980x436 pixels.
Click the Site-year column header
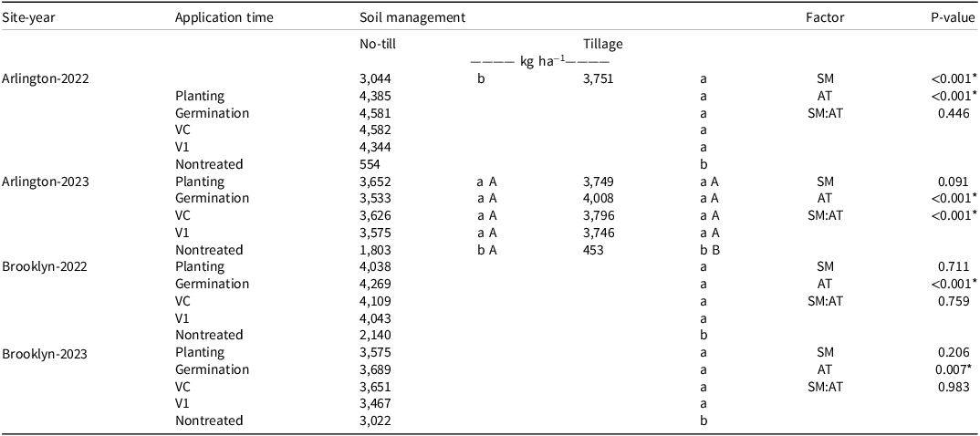click(29, 17)
